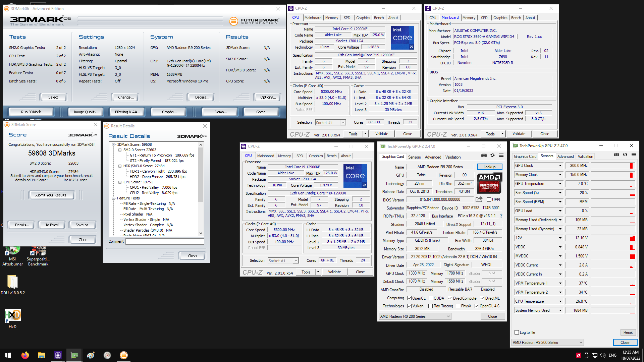
Task: Click Intel Core logo in top CPU-Z window
Action: click(402, 38)
